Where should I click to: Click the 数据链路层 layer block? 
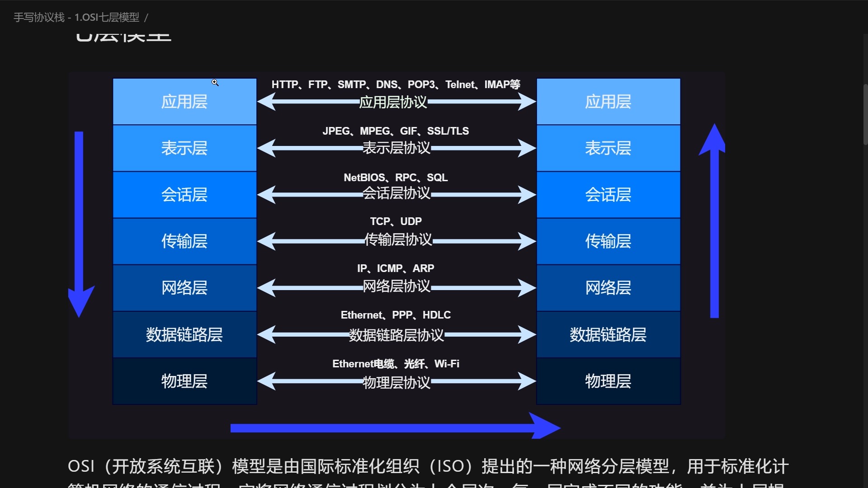[184, 333]
